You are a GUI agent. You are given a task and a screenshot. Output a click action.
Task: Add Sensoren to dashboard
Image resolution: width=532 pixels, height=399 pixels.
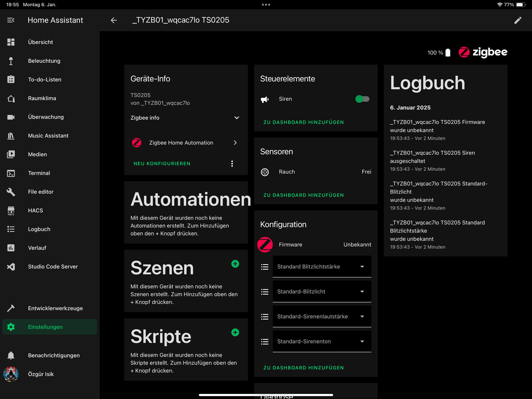(304, 195)
